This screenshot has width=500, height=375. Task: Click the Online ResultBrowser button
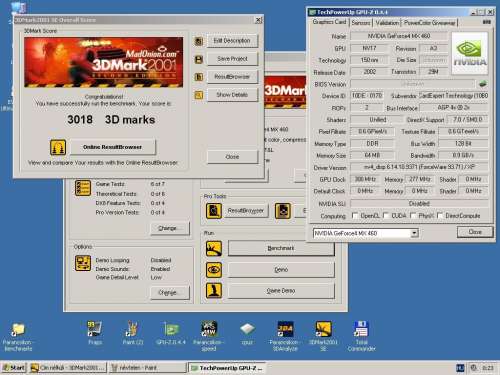coord(113,147)
